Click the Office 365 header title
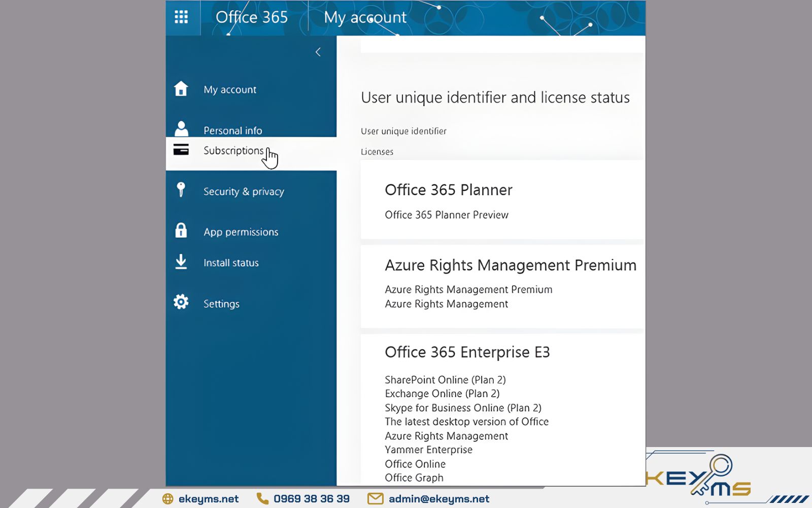Image resolution: width=812 pixels, height=508 pixels. click(x=252, y=17)
